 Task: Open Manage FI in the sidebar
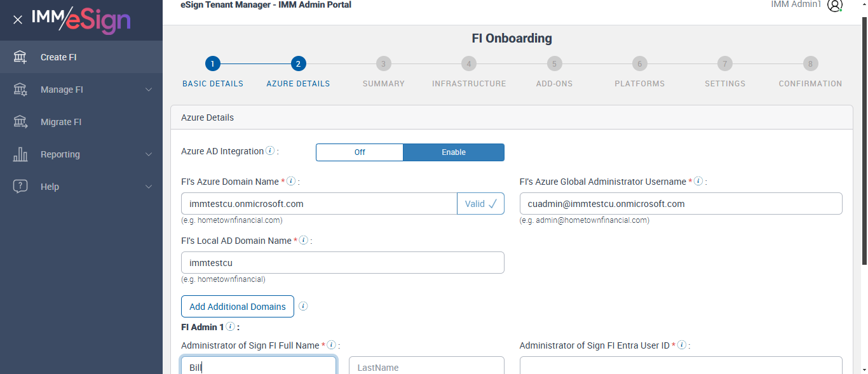pos(81,90)
